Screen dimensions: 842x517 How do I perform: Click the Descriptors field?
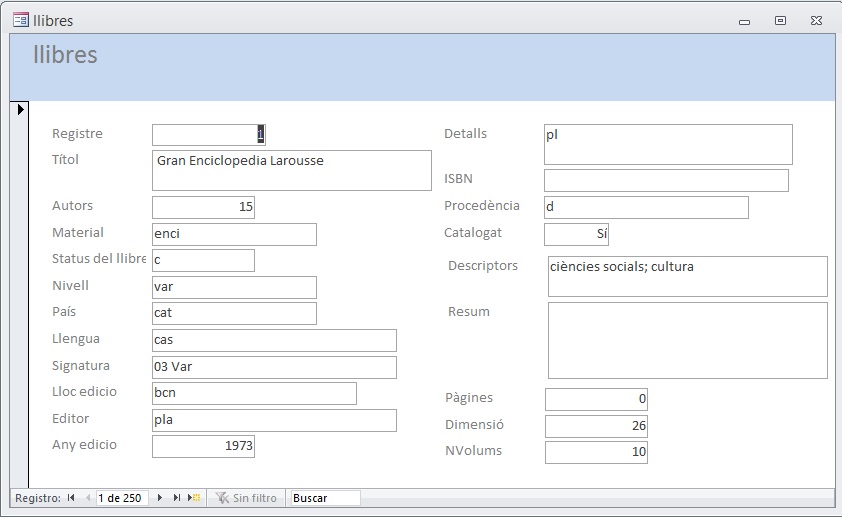[688, 276]
